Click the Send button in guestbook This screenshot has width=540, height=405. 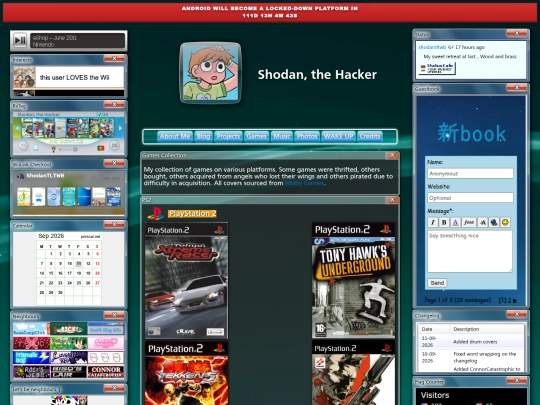437,283
